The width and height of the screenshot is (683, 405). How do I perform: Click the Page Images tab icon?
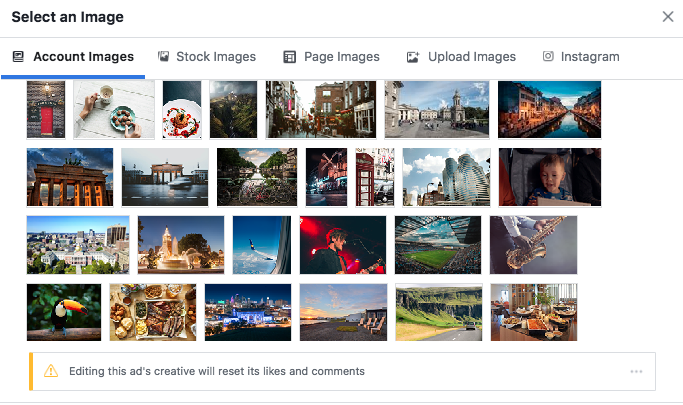click(289, 57)
